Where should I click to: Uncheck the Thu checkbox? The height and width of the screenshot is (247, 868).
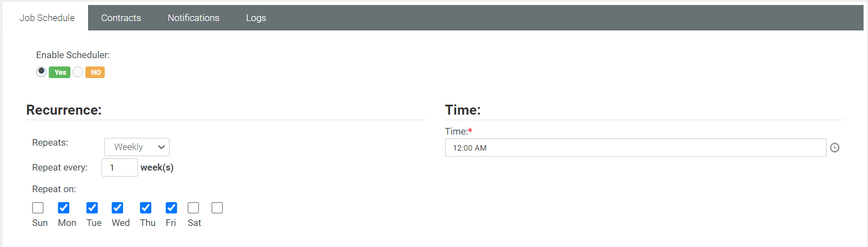tap(146, 208)
